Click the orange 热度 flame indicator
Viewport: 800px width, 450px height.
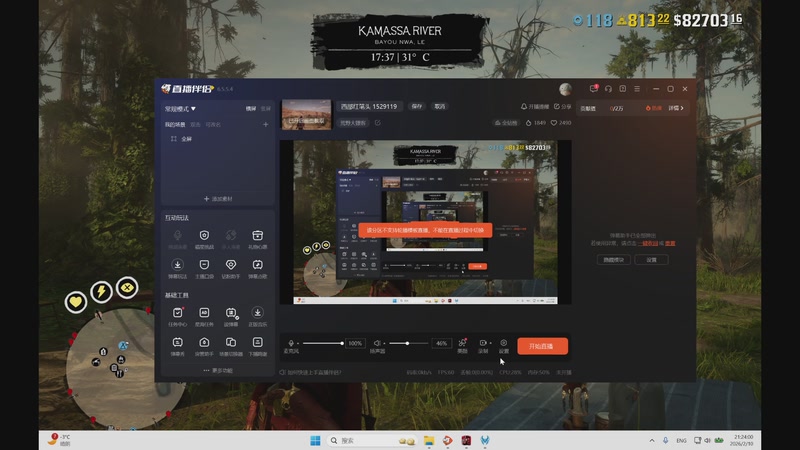coord(654,108)
